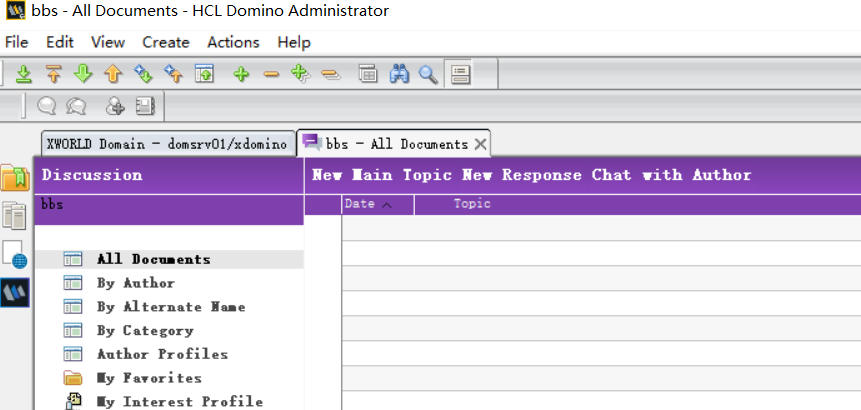Screen dimensions: 861x410
Task: Click the green plus expand icon
Action: coord(241,74)
